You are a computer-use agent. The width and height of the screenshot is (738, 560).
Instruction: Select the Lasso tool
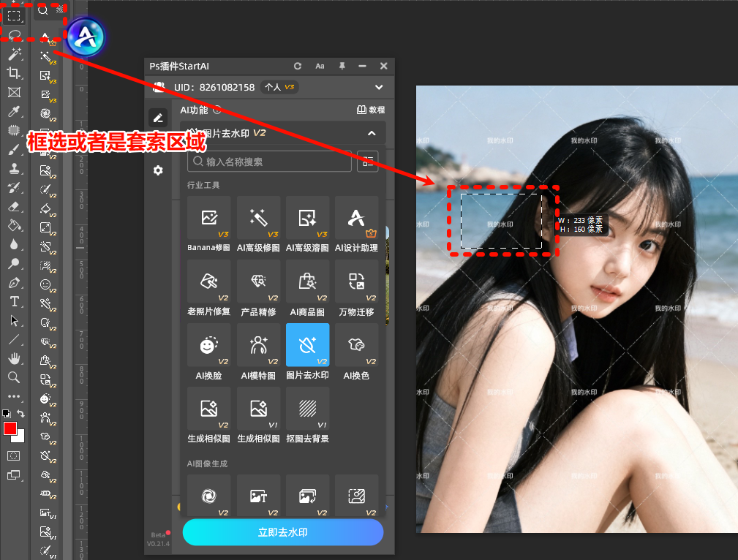pyautogui.click(x=14, y=34)
